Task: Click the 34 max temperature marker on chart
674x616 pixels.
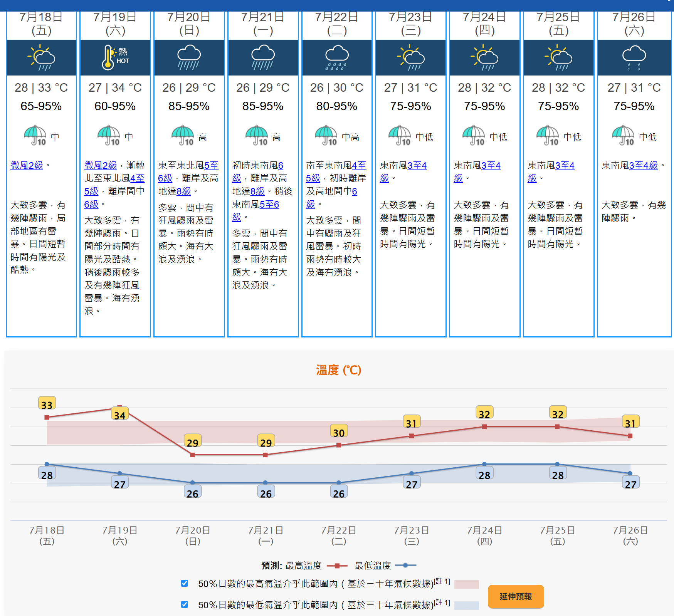Action: [x=119, y=415]
